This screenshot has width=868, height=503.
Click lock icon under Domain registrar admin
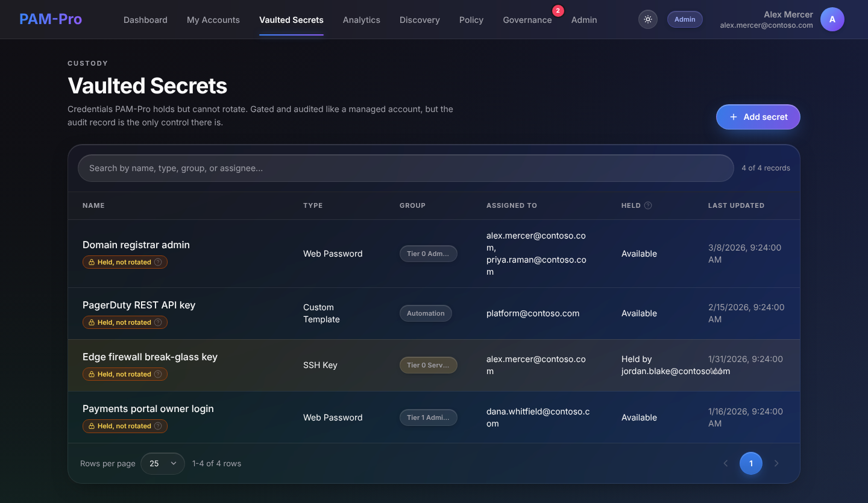[92, 262]
